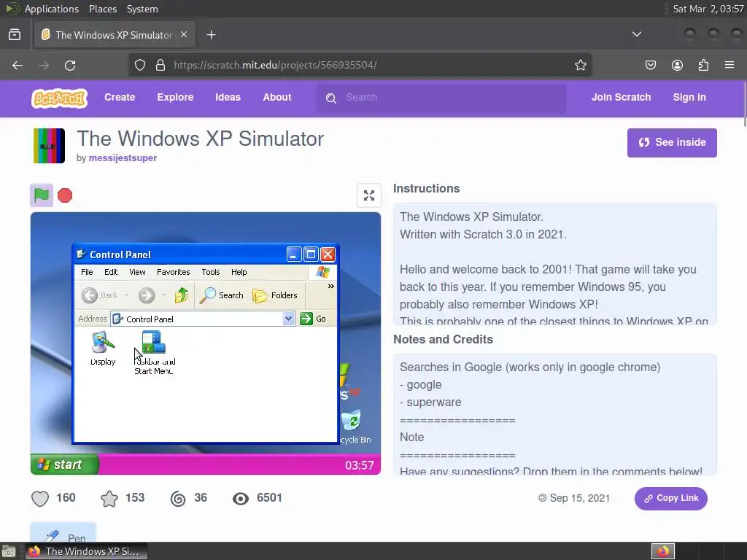The height and width of the screenshot is (560, 747).
Task: Click the XP taskbar clock 03:57
Action: coord(360,465)
